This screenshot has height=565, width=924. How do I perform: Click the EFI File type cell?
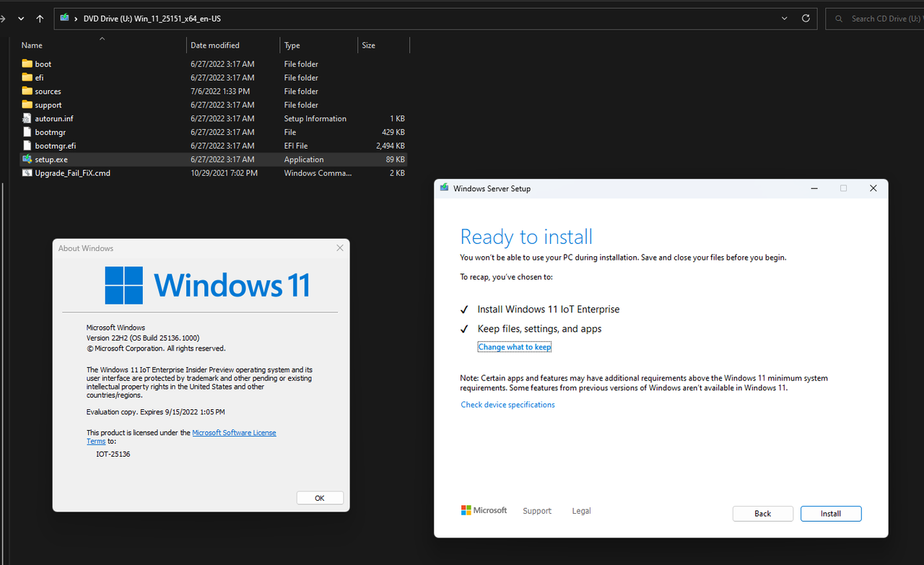point(297,146)
